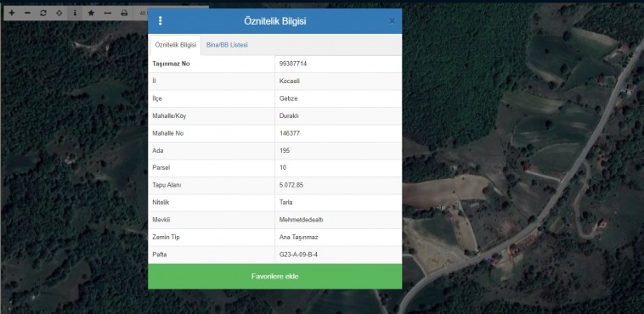The width and height of the screenshot is (644, 314).
Task: Click the Favorilere ekle button
Action: point(274,277)
